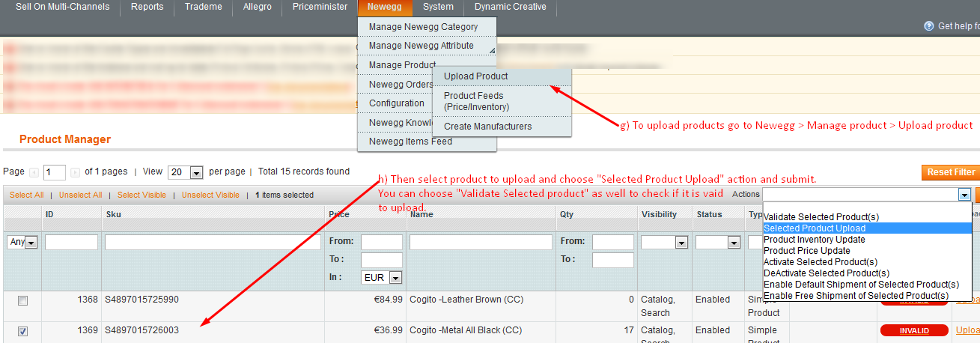Click the Name filter field
The height and width of the screenshot is (343, 980).
click(481, 242)
